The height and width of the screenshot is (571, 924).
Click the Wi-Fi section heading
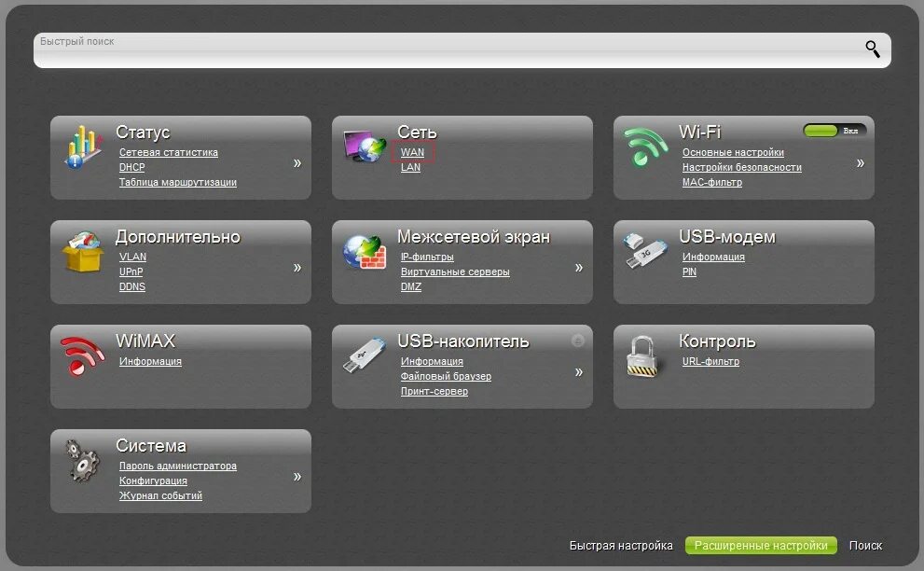point(699,132)
